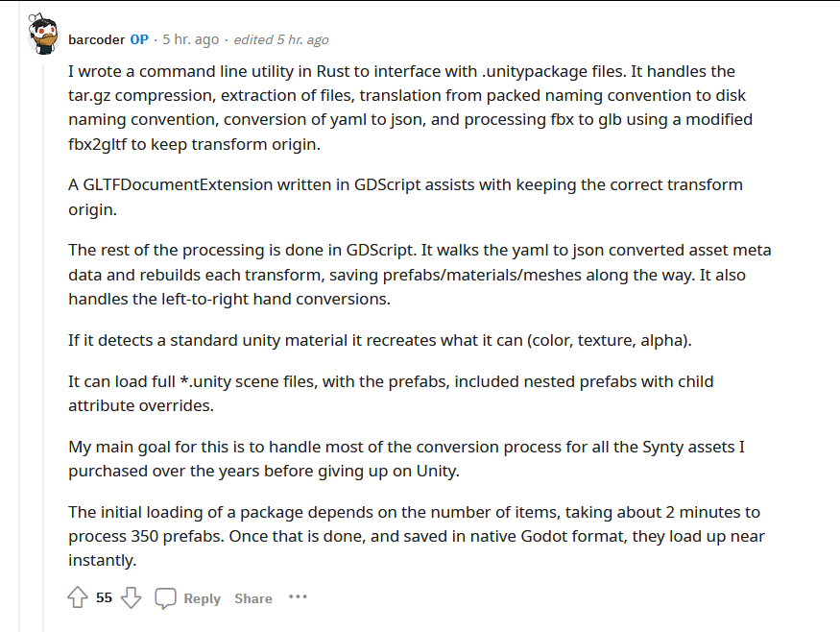Click the '5 hr. ago' timestamp
The image size is (840, 632).
click(x=191, y=39)
